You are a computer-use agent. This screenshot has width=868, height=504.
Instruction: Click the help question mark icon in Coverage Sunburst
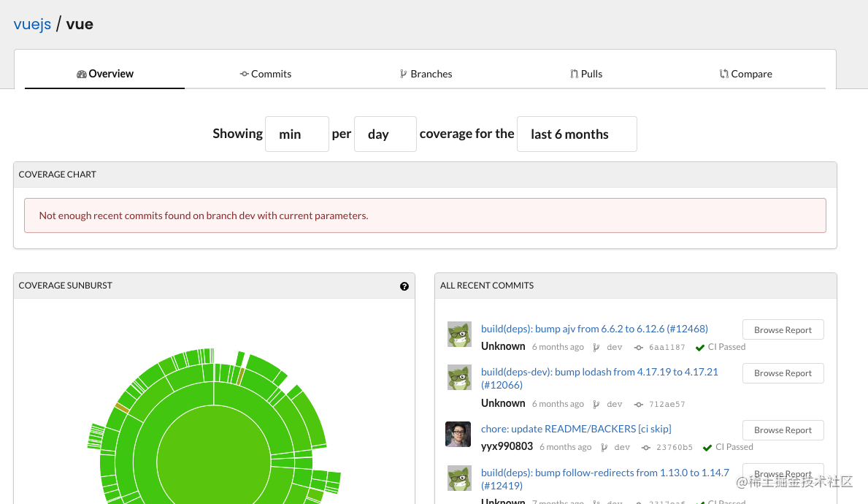coord(404,286)
